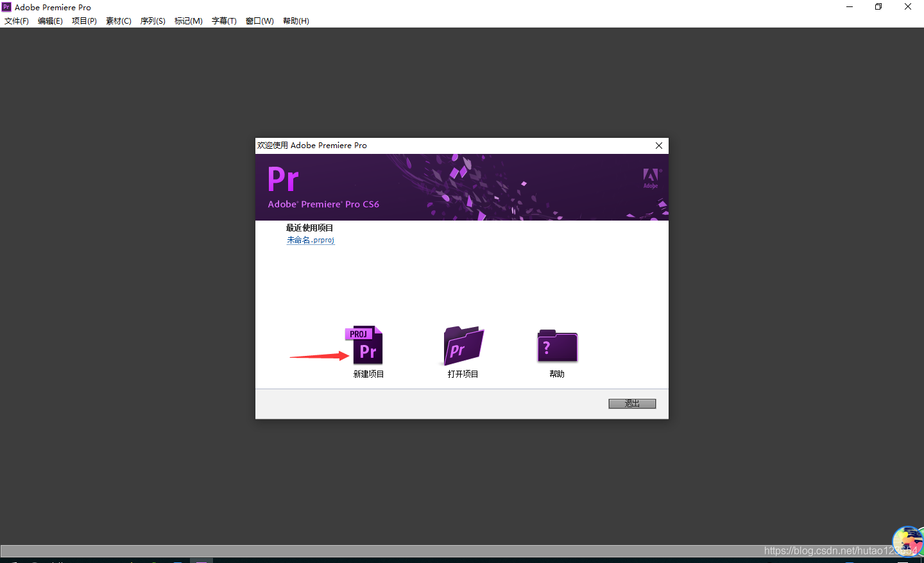The image size is (924, 563).
Task: Open the 项目(P) menu
Action: tap(84, 21)
